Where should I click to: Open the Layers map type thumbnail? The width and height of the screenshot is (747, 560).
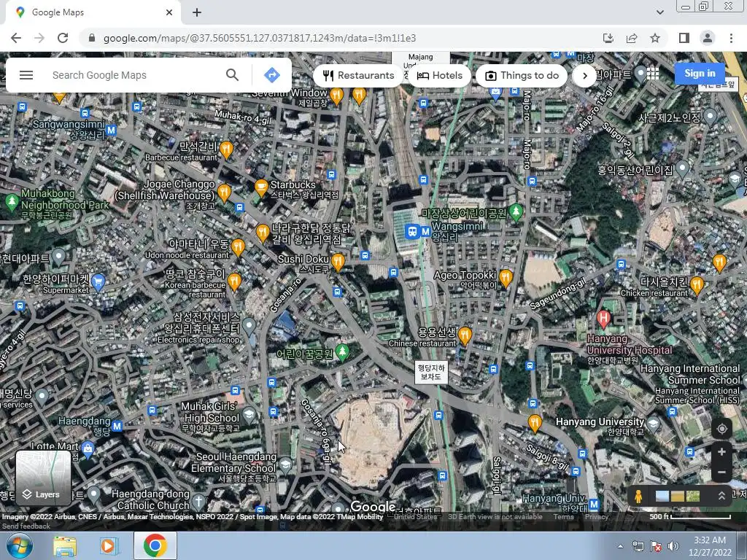(43, 478)
